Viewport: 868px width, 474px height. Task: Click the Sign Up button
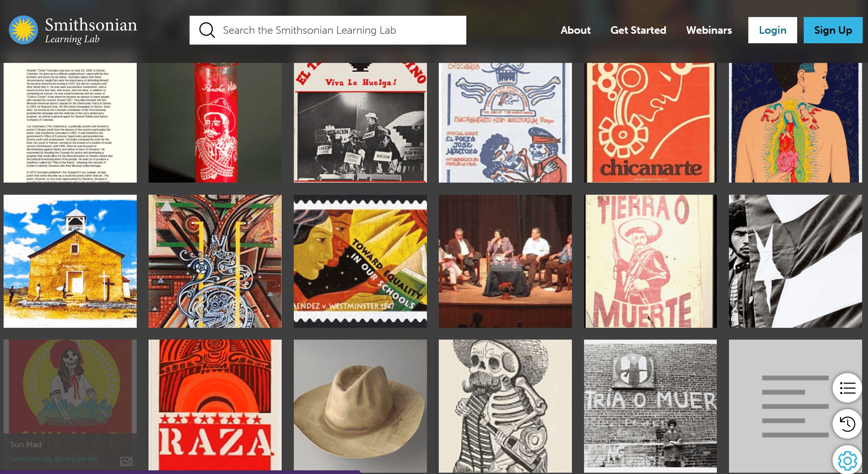(833, 30)
